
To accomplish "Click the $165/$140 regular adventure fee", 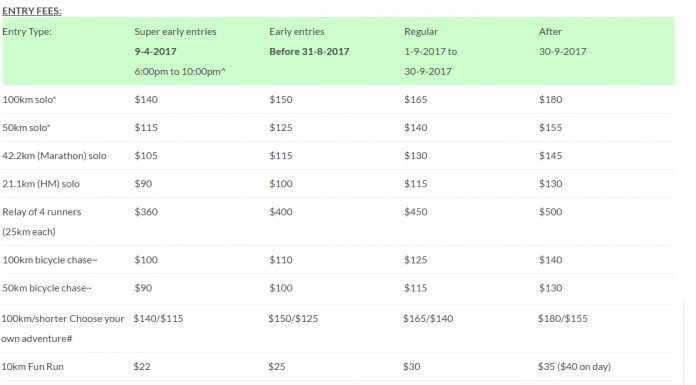I will point(428,318).
